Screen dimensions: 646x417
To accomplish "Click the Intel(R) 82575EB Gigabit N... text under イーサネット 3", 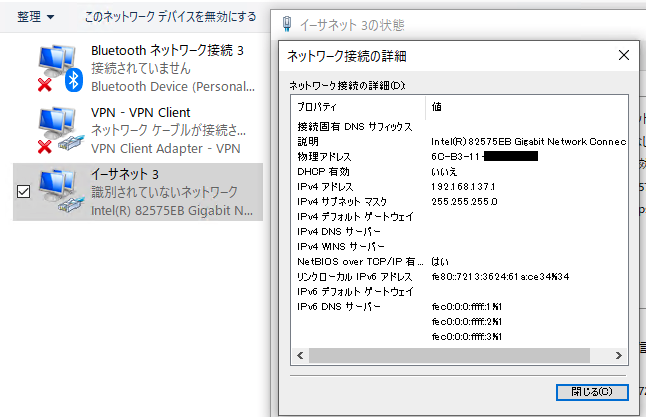I will coord(172,211).
